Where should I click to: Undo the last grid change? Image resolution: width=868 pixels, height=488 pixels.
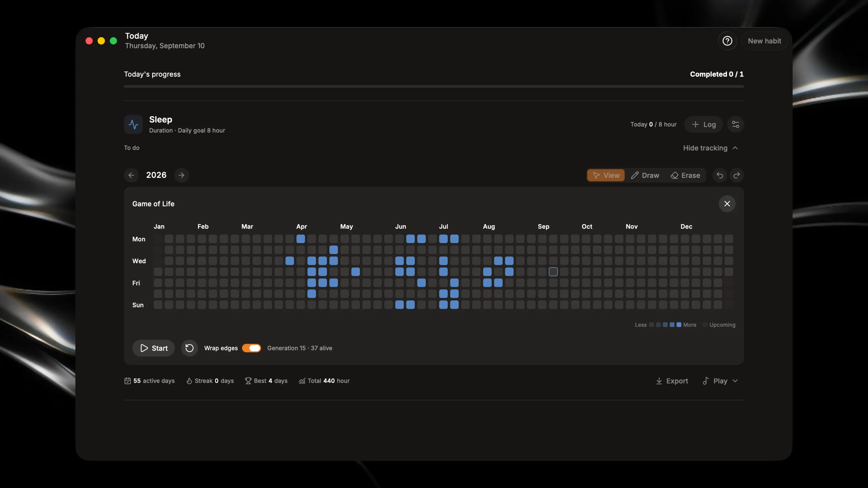tap(719, 175)
